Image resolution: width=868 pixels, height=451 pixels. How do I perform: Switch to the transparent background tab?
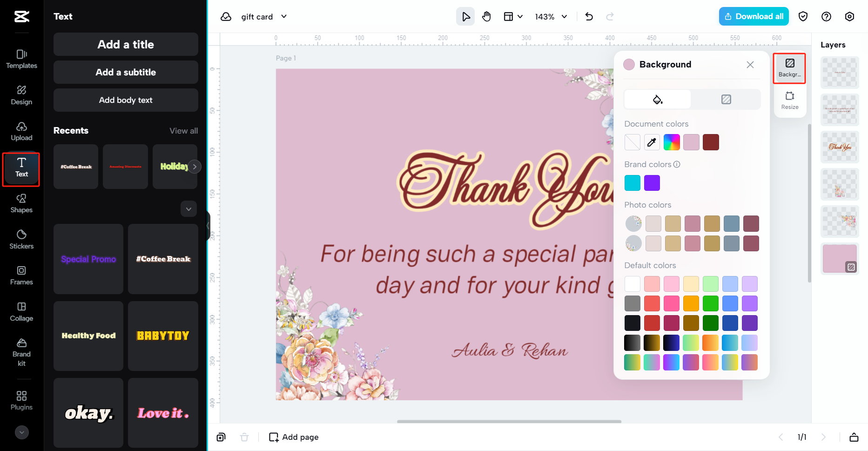coord(726,99)
